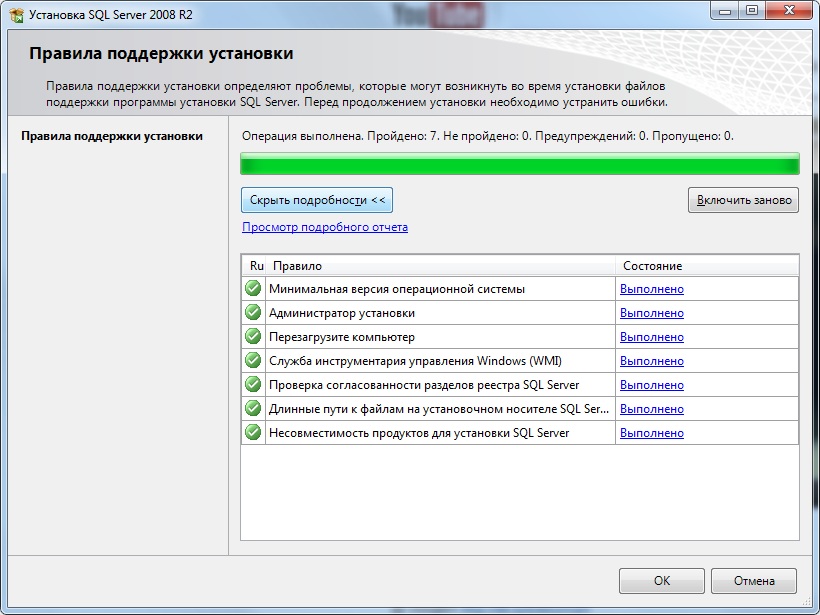This screenshot has height=615, width=820.
Task: Click green check icon for Служба инструментария WMI
Action: click(x=253, y=360)
